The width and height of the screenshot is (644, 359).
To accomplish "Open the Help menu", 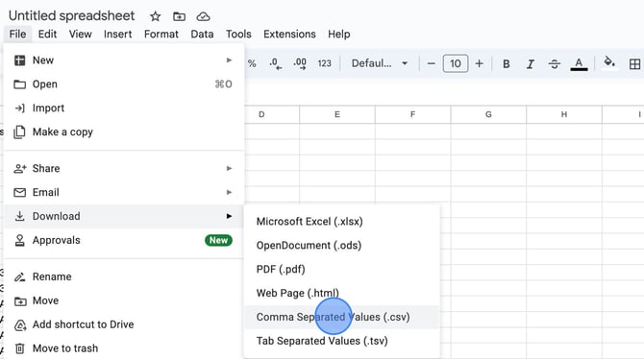I will point(339,34).
